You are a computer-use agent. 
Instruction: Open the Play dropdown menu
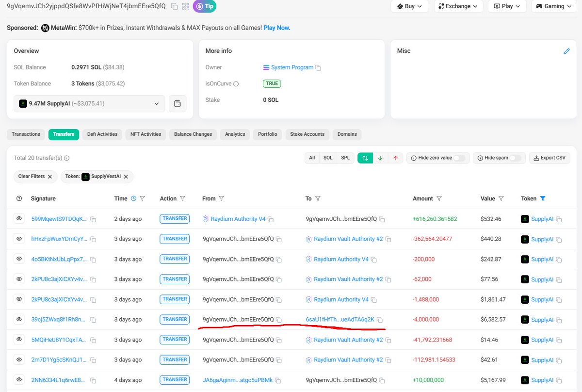(x=507, y=6)
